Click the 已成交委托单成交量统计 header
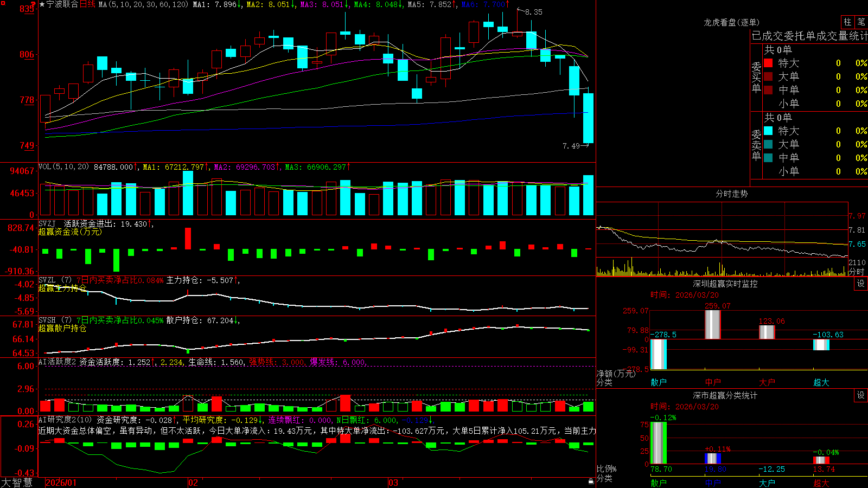Screen dimensions: 868x488 point(809,36)
